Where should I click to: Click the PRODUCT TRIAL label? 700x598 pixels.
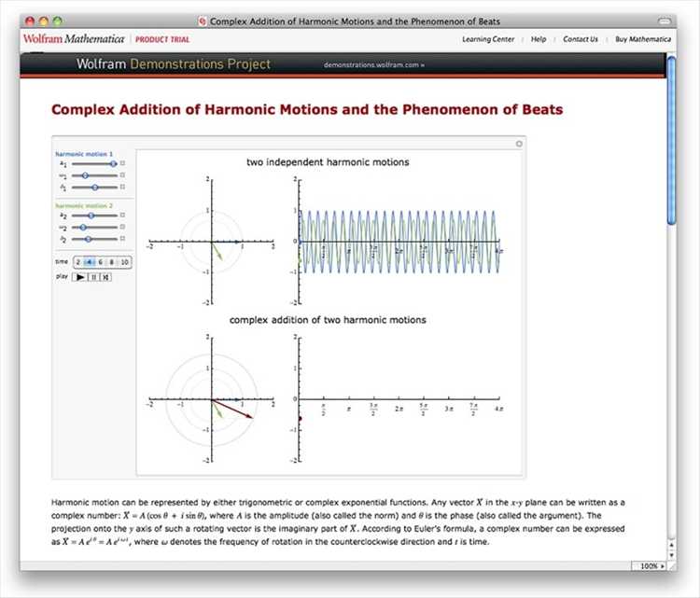pos(162,39)
